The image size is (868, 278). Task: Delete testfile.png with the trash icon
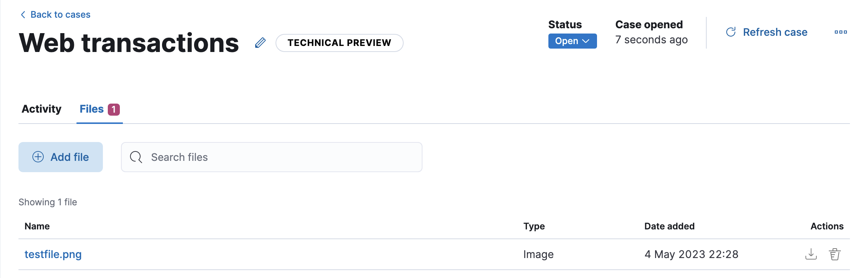tap(834, 254)
